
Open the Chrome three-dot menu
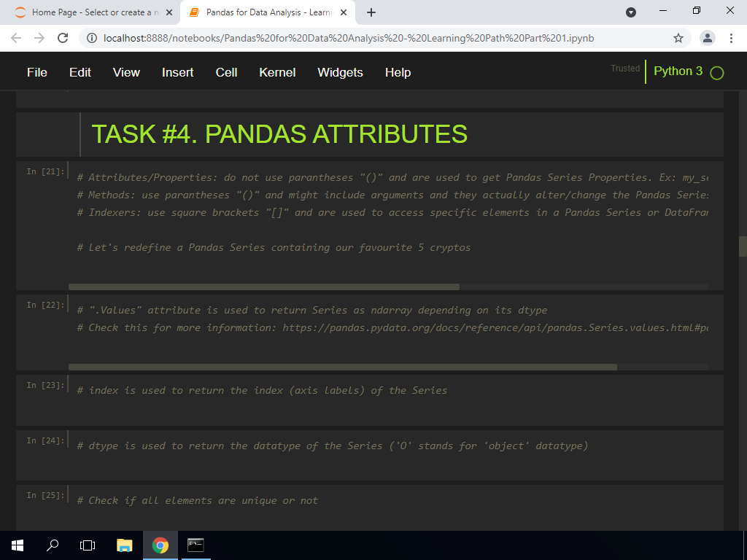point(732,37)
